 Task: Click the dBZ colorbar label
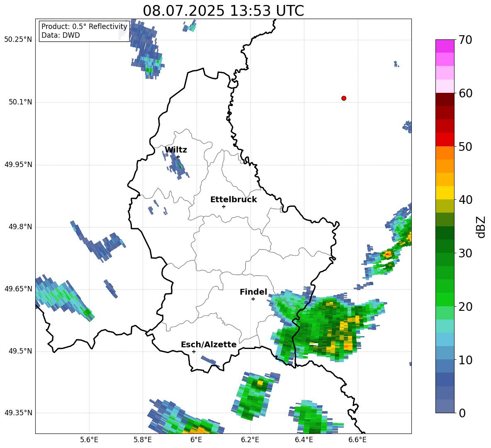(x=480, y=227)
